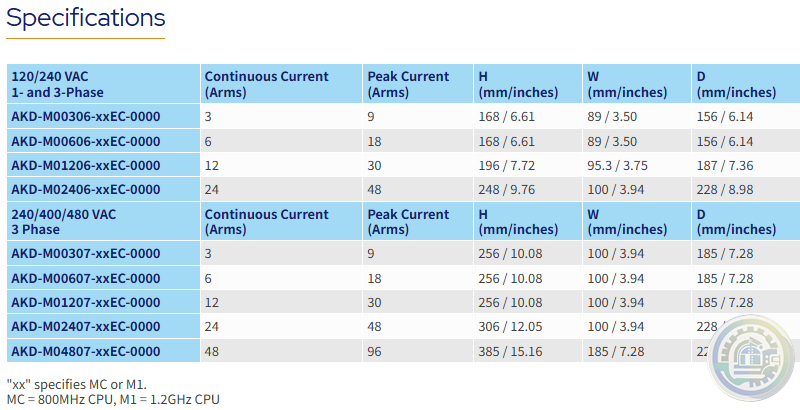The height and width of the screenshot is (410, 800).
Task: Click the first Continuous Current column header
Action: 266,84
